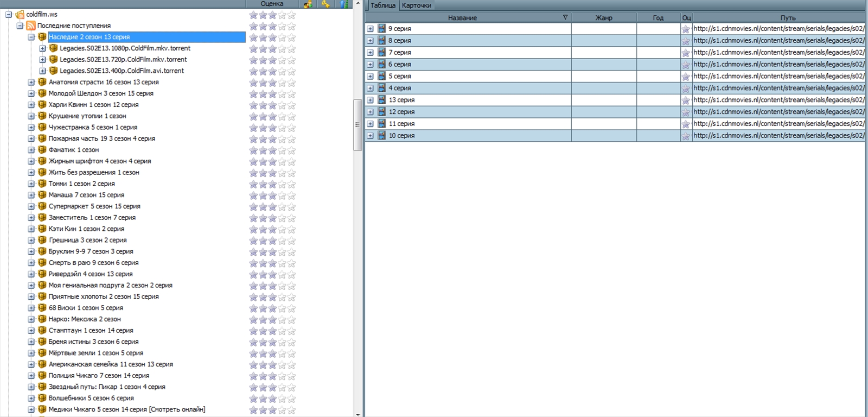Click the film icon of 13 серия
Screen dimensions: 868x417
(382, 100)
